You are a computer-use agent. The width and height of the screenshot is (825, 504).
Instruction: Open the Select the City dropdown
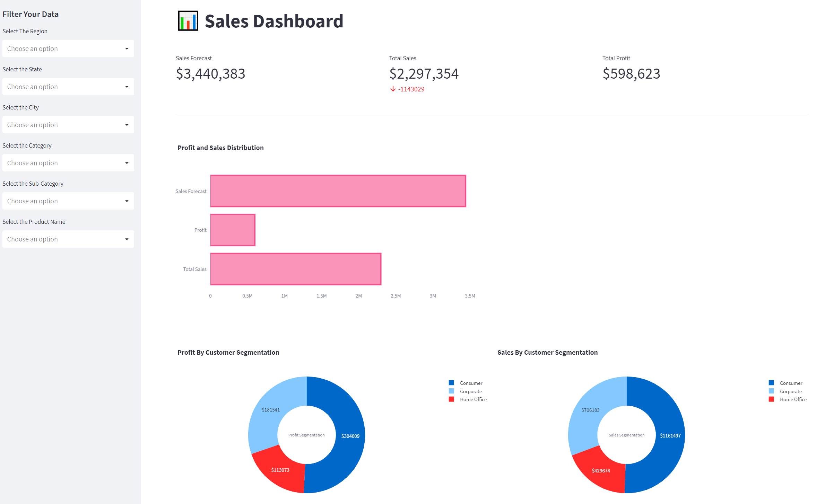pyautogui.click(x=68, y=125)
